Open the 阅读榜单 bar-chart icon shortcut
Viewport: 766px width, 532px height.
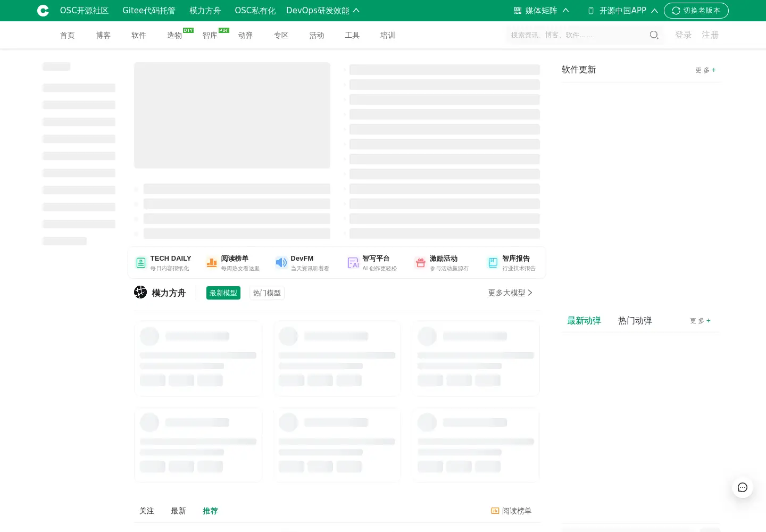[212, 263]
